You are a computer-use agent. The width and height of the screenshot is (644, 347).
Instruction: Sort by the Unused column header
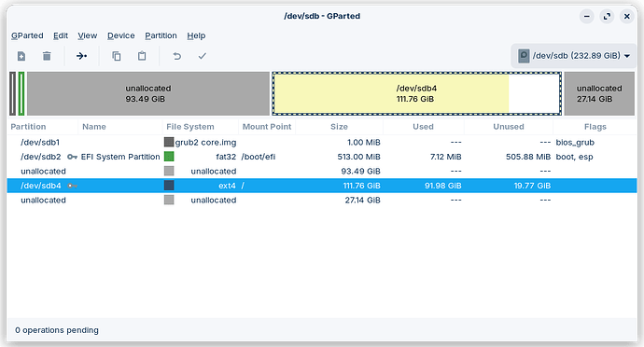pos(509,127)
